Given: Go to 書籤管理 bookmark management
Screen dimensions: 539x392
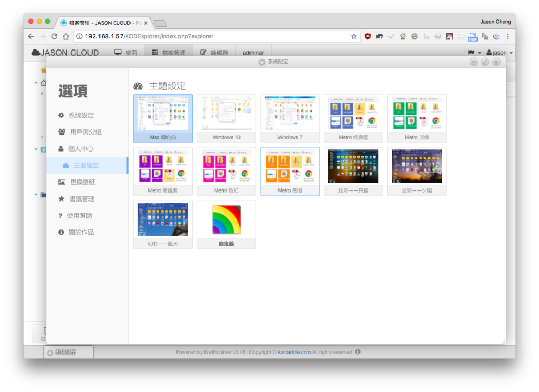Looking at the screenshot, I should pos(87,199).
